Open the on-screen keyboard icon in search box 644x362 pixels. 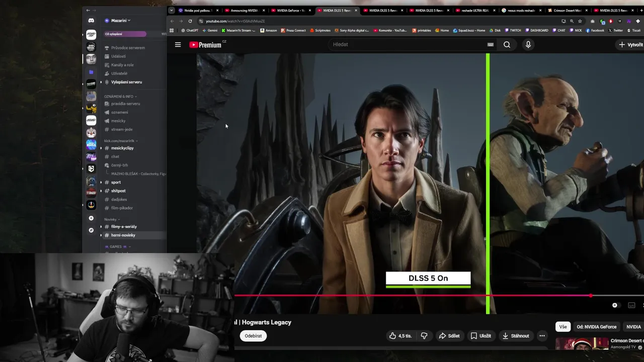490,45
